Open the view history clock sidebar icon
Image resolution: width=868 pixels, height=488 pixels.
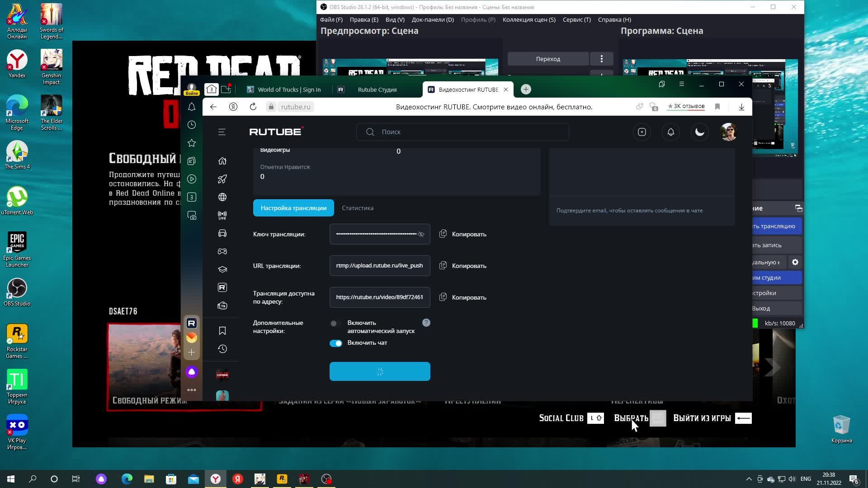coord(222,349)
